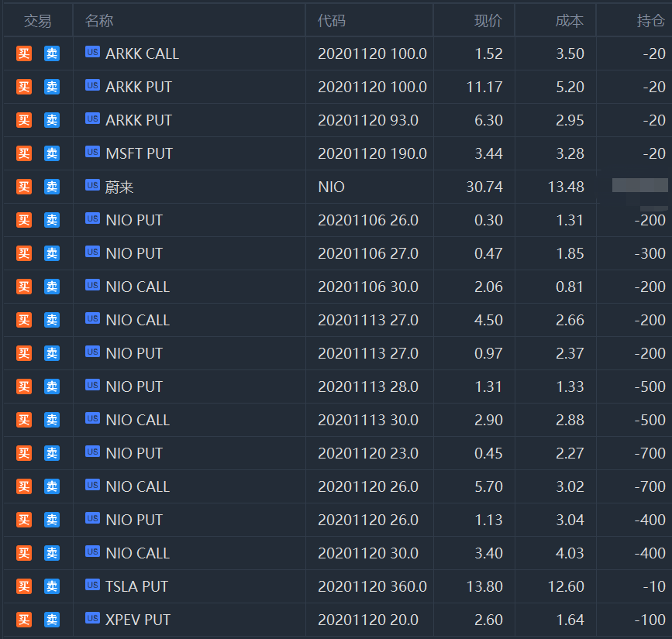Screen dimensions: 672x639
Task: Sort by the 现价 column header
Action: [488, 21]
